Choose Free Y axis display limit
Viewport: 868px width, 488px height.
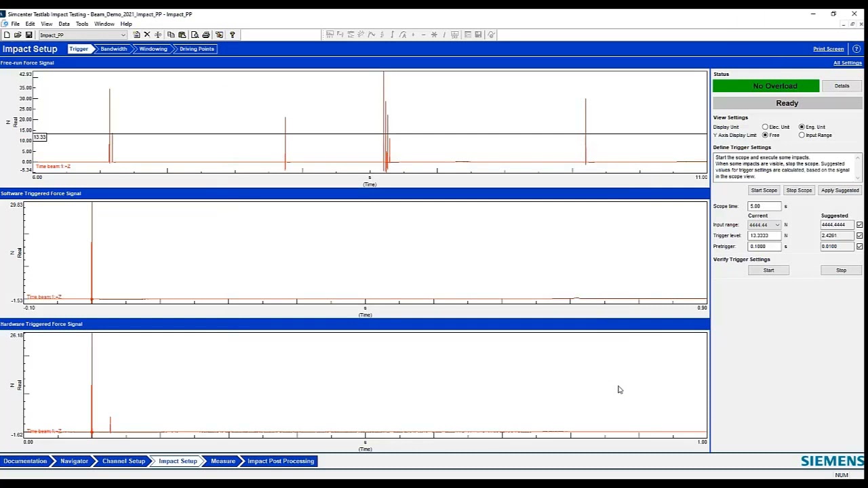pos(765,135)
